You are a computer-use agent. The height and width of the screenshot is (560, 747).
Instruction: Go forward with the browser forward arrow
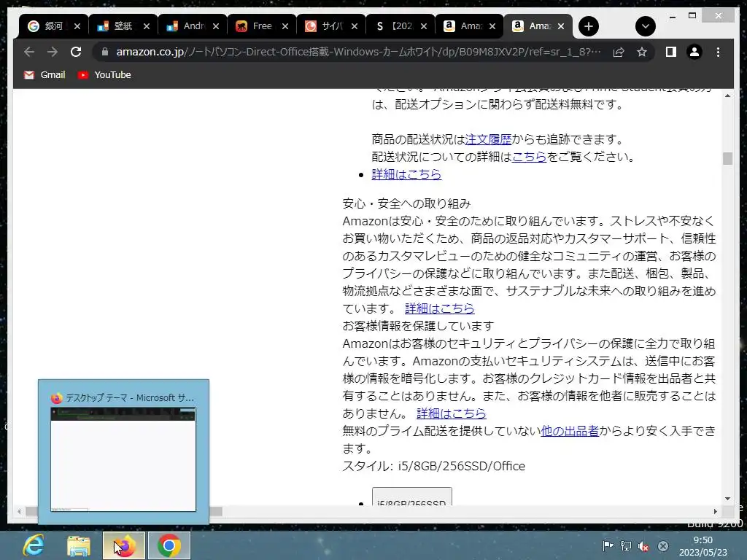[53, 52]
